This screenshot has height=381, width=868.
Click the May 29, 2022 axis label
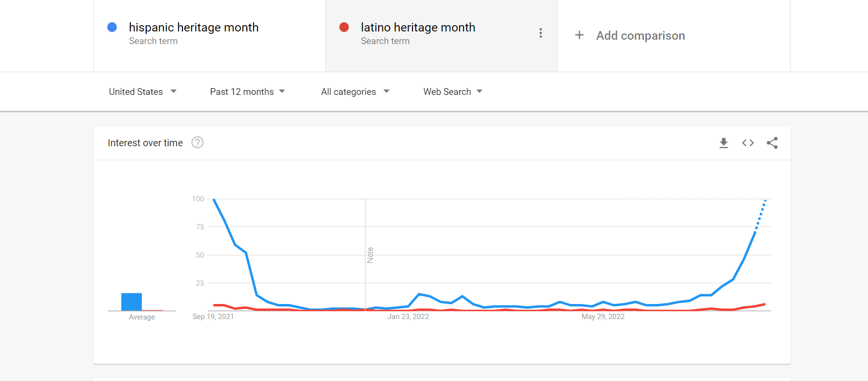(x=603, y=317)
